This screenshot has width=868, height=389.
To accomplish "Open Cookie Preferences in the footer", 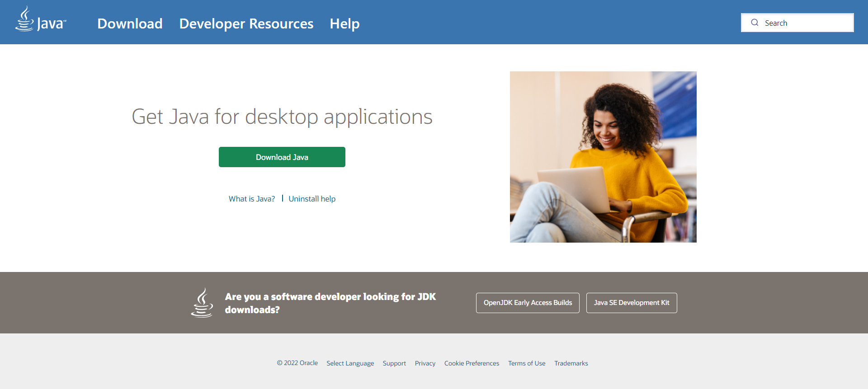I will coord(472,363).
